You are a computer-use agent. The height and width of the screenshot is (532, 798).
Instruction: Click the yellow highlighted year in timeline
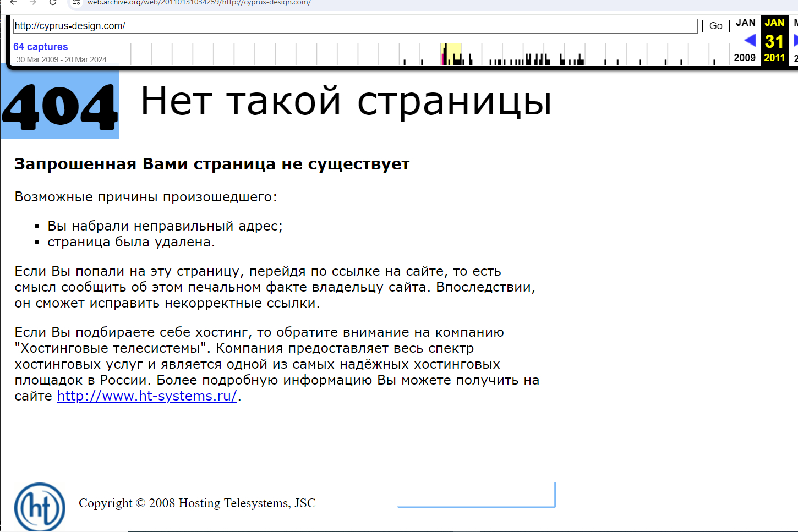(x=453, y=54)
